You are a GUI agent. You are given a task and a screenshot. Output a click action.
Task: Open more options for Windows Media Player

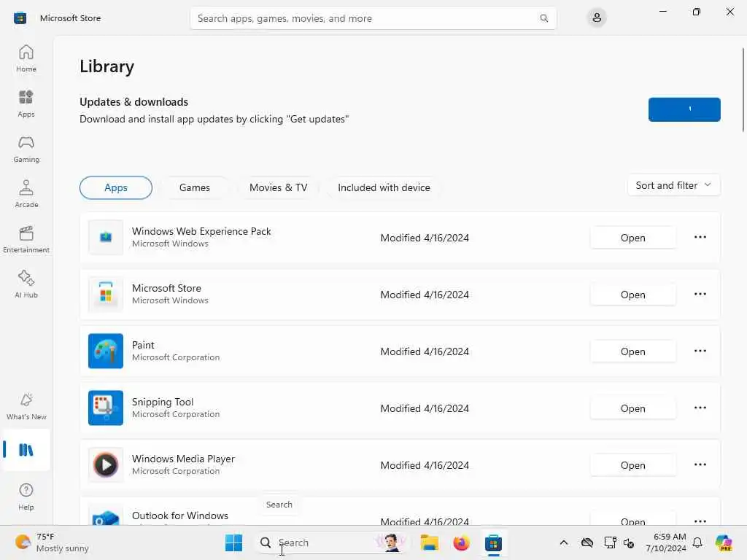click(700, 464)
